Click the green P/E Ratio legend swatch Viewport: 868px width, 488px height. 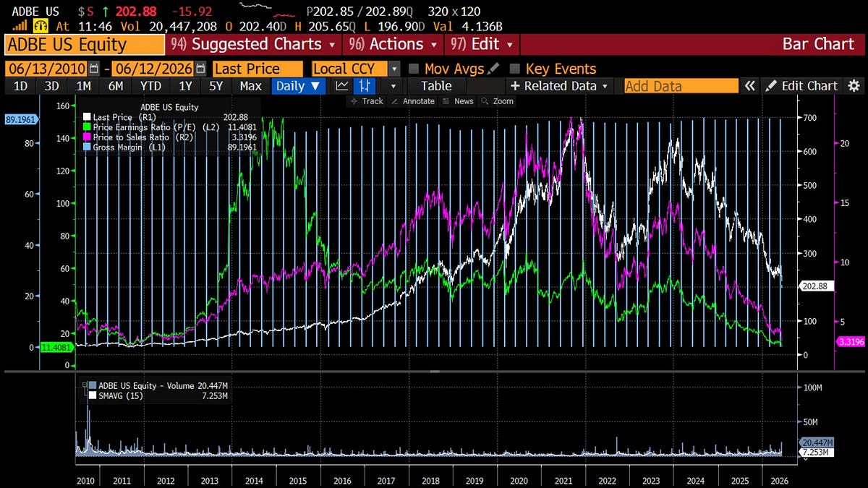(x=88, y=127)
